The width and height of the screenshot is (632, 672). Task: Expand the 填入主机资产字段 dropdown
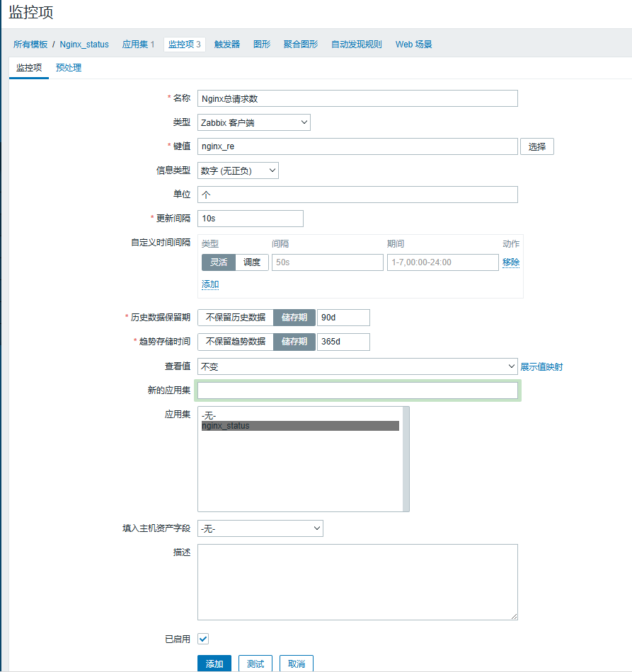(x=260, y=528)
